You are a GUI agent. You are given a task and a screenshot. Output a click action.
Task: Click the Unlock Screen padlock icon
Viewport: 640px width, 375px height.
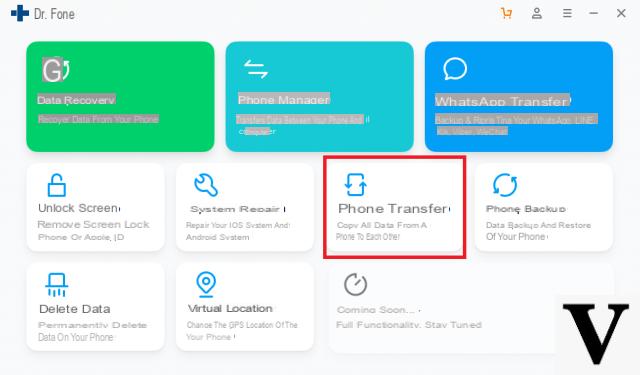(x=57, y=185)
